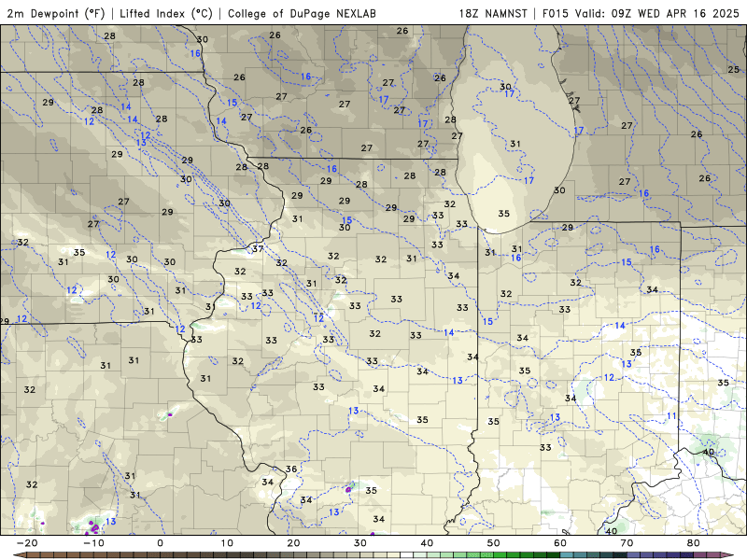Screen dimensions: 747x560
Task: Click the '37' dewpoint value on the map
Action: [258, 248]
